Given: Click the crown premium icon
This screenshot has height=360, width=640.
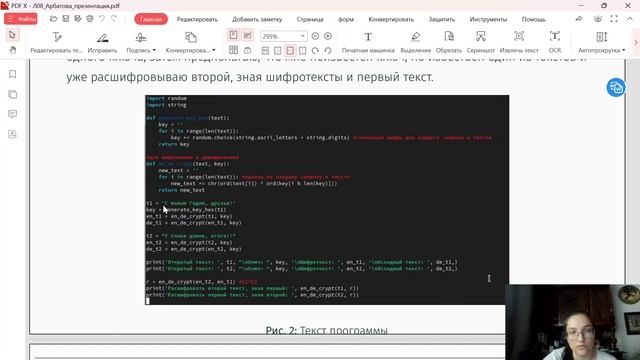Looking at the screenshot, I should click(x=598, y=19).
